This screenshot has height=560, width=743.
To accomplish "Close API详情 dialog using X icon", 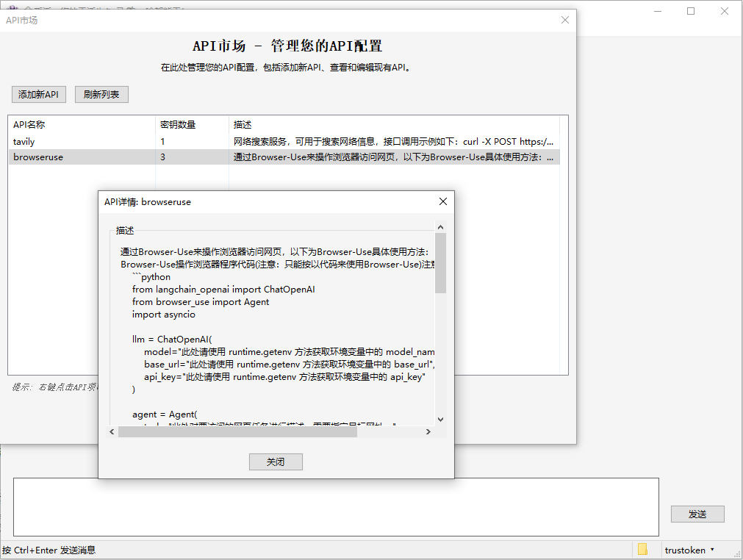I will (x=443, y=201).
